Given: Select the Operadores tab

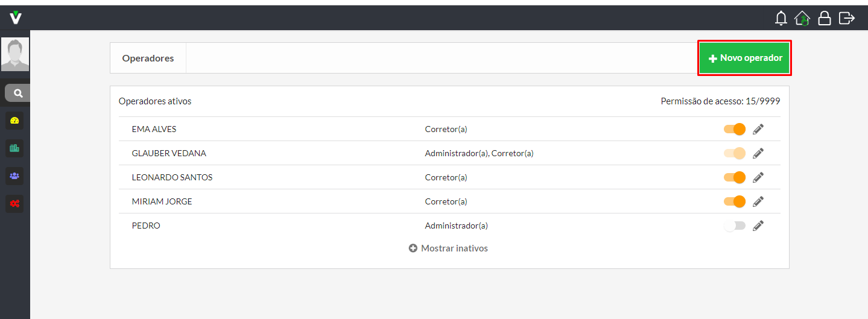Looking at the screenshot, I should 148,58.
